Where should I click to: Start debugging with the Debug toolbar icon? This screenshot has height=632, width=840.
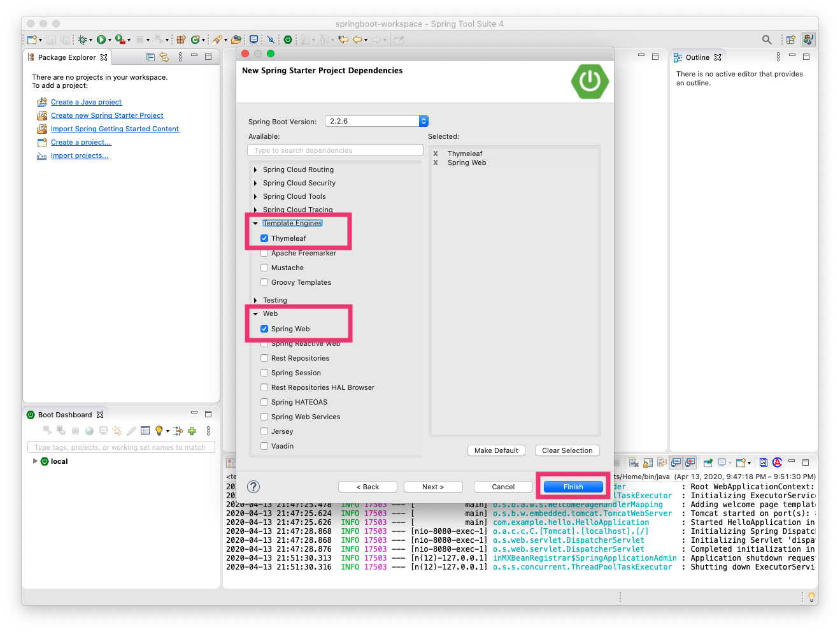tap(83, 39)
